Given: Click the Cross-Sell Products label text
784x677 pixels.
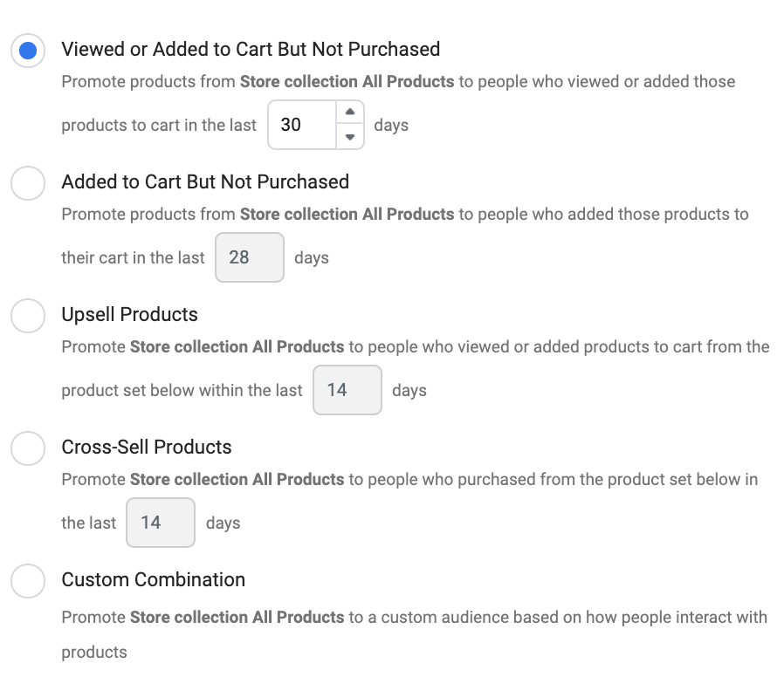Looking at the screenshot, I should pyautogui.click(x=147, y=447).
